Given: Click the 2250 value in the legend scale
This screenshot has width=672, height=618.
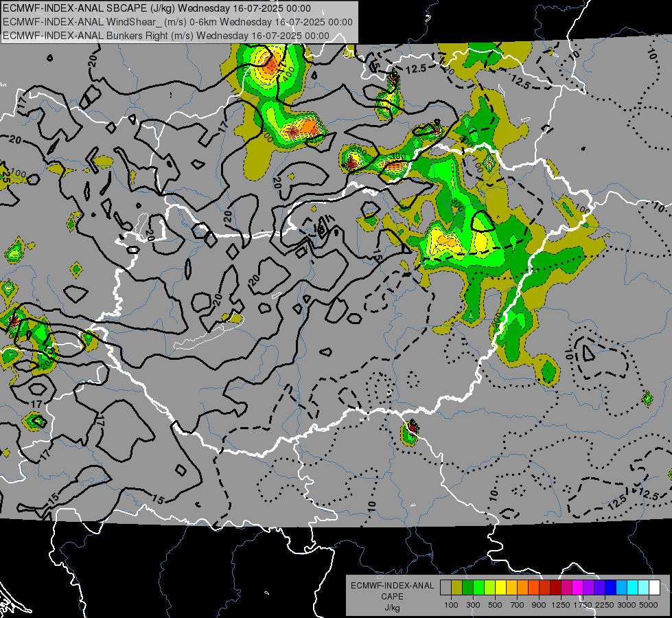Looking at the screenshot, I should (605, 605).
